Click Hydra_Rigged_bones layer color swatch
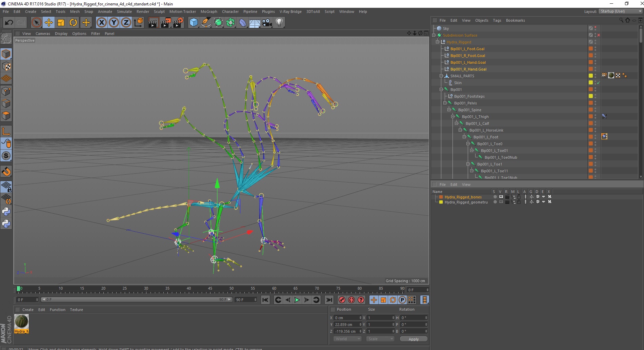 [441, 197]
